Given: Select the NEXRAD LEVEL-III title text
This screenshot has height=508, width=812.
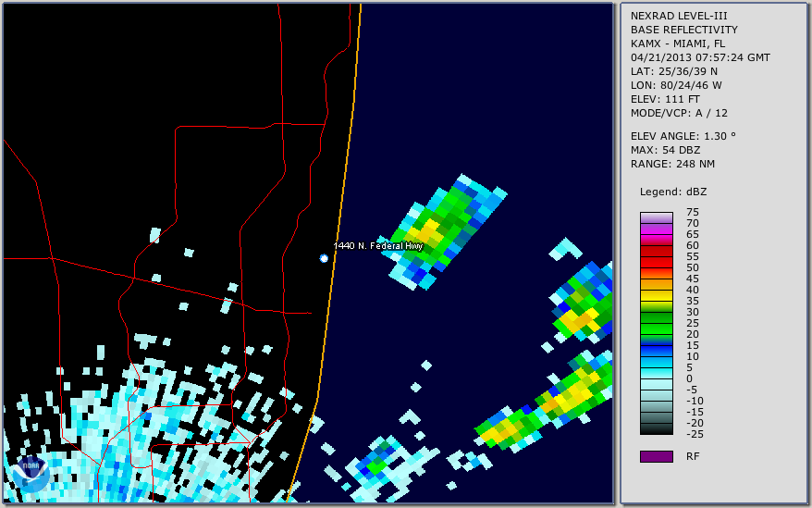Looking at the screenshot, I should (x=679, y=16).
